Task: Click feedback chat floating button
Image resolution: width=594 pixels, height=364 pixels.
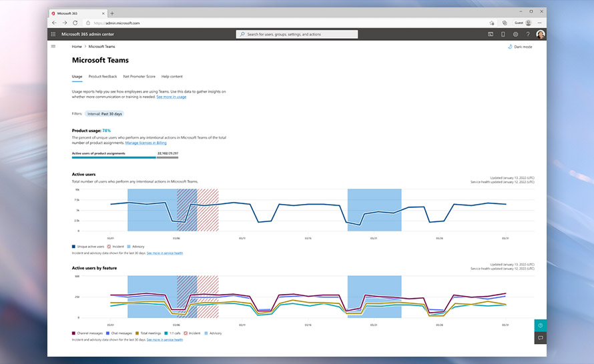Action: pyautogui.click(x=540, y=338)
